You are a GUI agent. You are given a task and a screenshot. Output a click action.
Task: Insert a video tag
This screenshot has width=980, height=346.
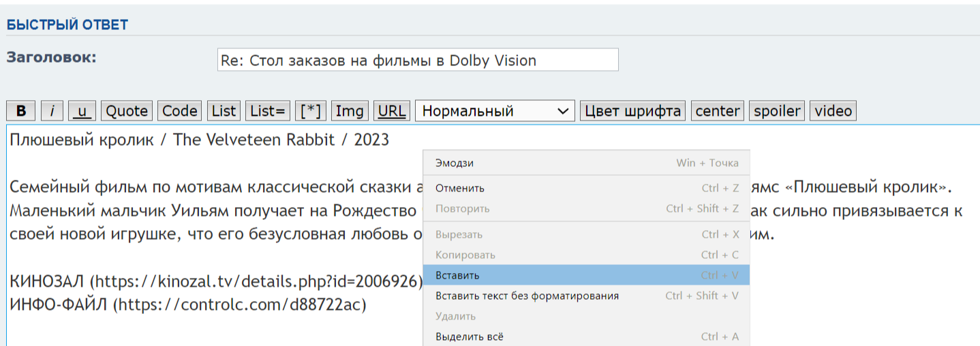833,111
